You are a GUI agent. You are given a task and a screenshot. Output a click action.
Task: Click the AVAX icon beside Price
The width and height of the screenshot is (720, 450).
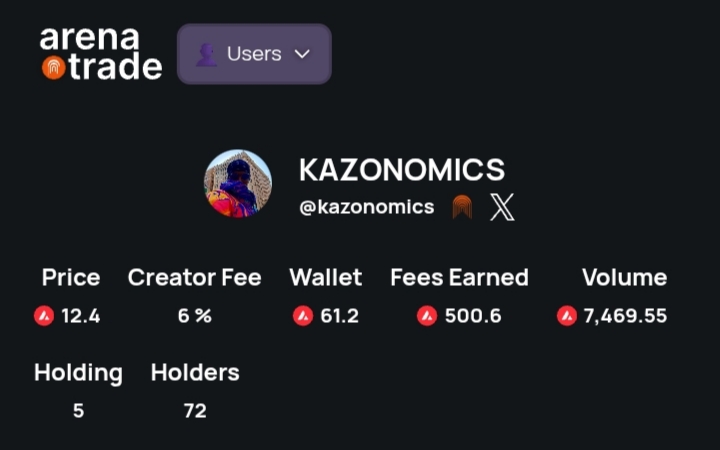[44, 316]
